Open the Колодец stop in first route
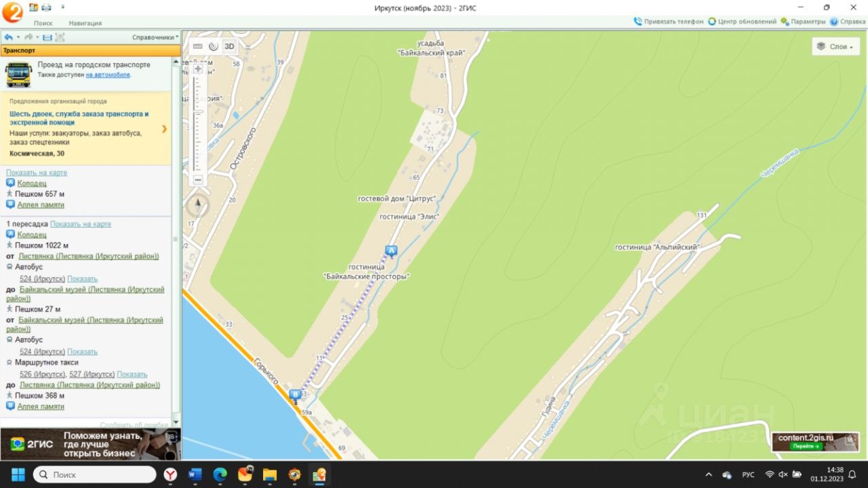The width and height of the screenshot is (868, 488). (x=32, y=183)
